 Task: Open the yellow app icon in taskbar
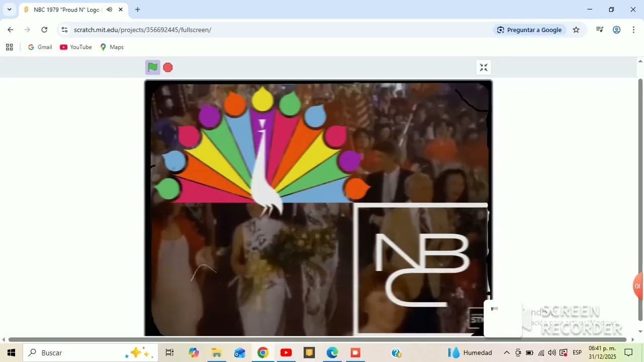point(309,353)
